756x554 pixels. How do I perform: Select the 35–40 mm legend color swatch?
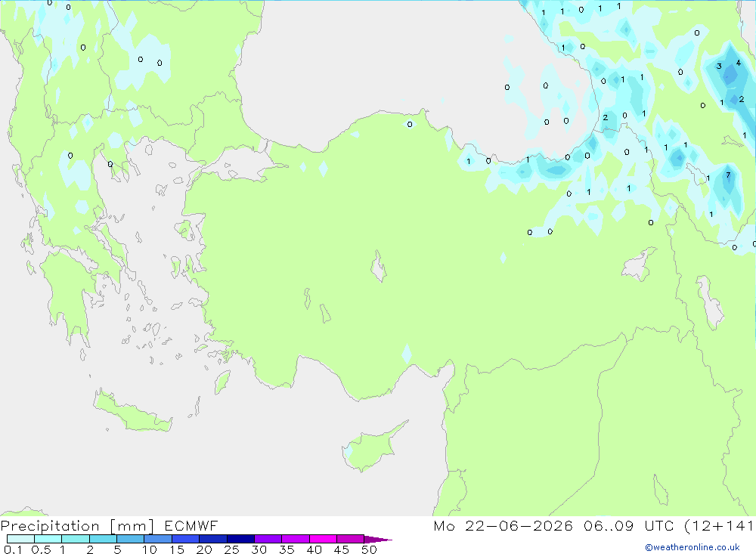pyautogui.click(x=295, y=539)
